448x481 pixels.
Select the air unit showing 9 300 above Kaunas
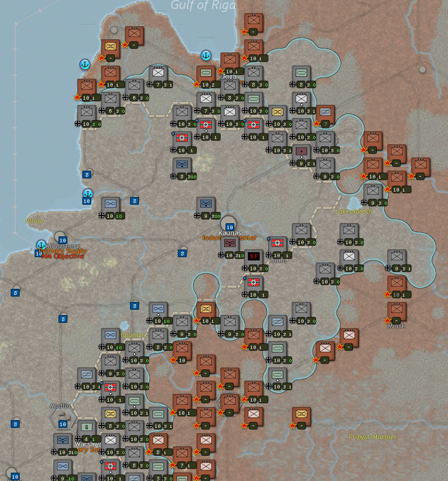pyautogui.click(x=206, y=203)
